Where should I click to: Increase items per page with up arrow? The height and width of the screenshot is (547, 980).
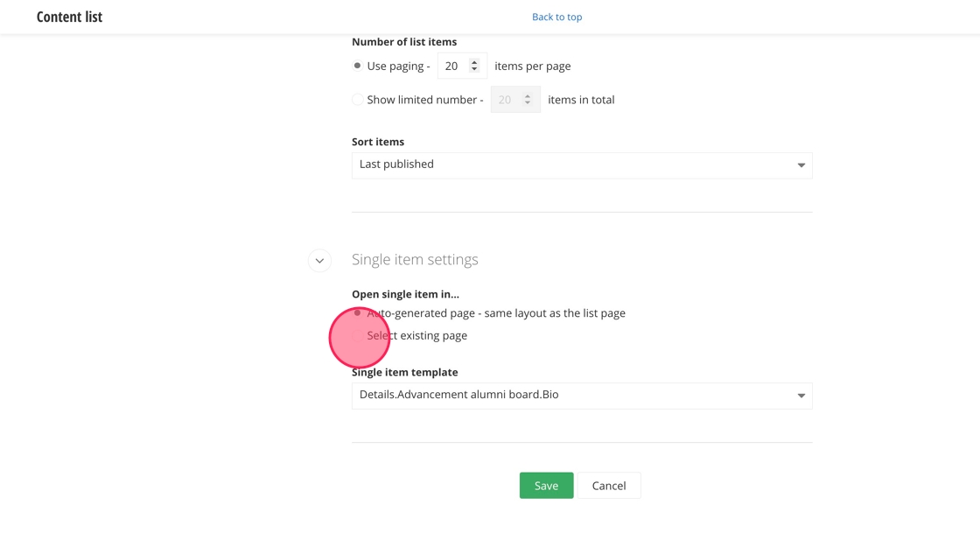[474, 62]
